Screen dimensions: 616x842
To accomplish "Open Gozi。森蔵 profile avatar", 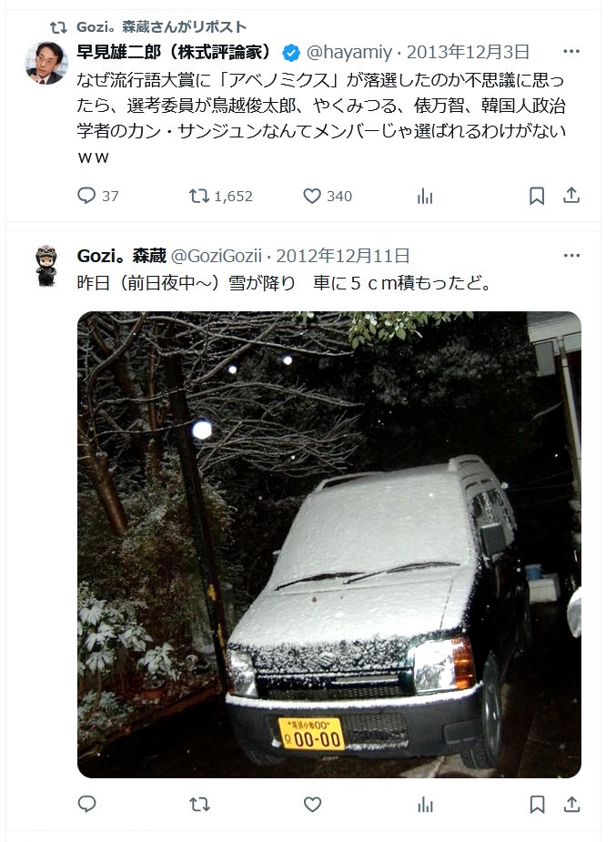I will click(x=46, y=267).
